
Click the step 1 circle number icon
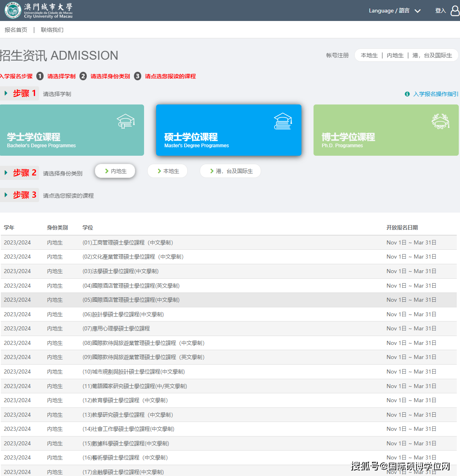pyautogui.click(x=40, y=76)
